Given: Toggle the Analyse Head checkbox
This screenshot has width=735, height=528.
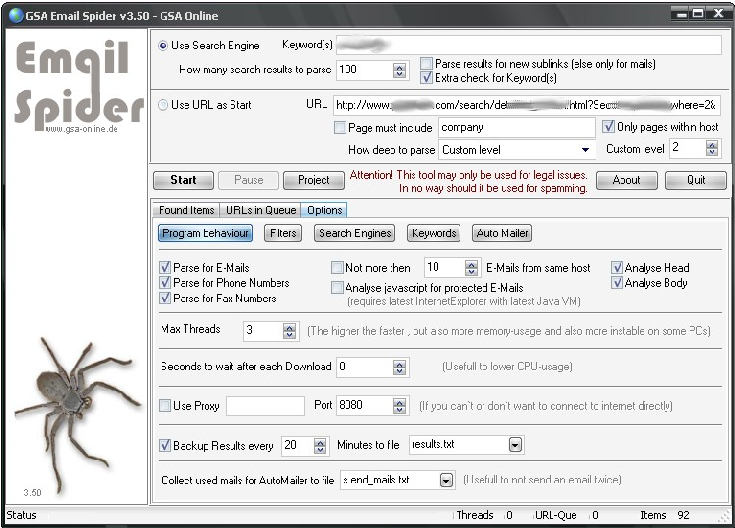Looking at the screenshot, I should (x=617, y=268).
